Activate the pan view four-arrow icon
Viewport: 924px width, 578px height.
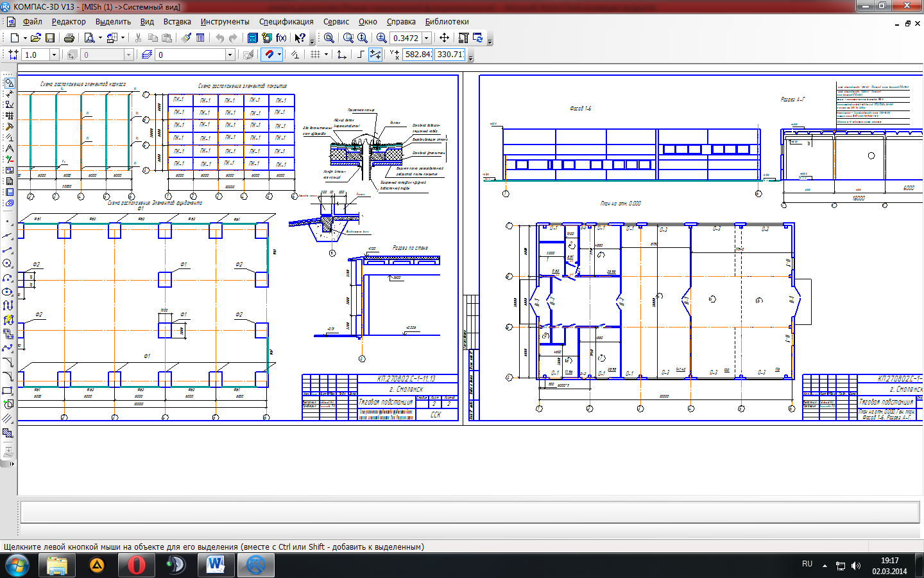[444, 38]
